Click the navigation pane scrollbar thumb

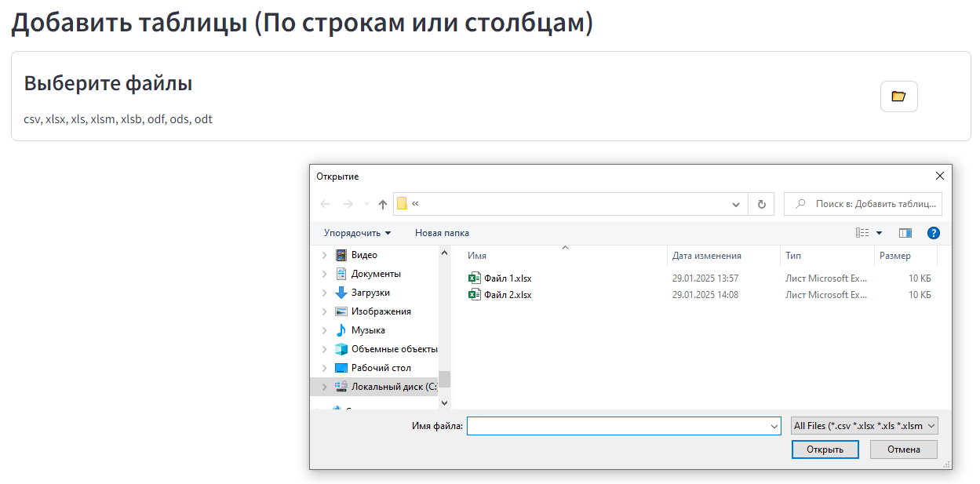[444, 380]
